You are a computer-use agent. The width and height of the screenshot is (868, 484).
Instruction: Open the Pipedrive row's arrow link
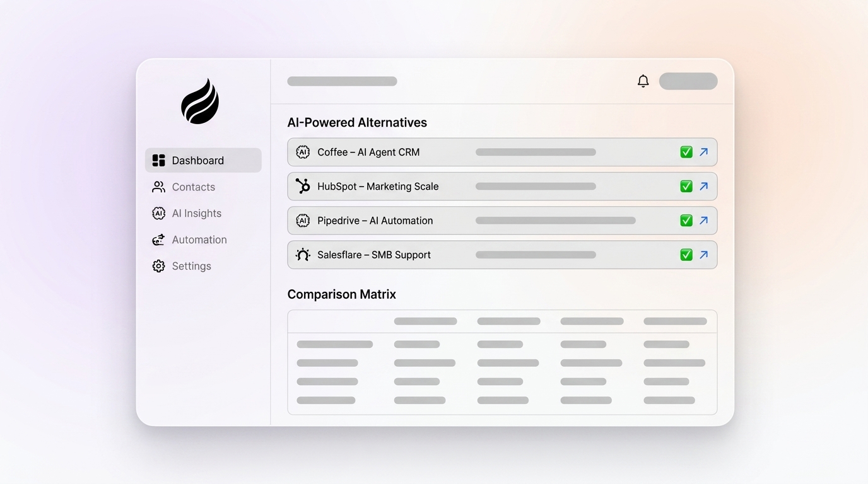tap(704, 221)
